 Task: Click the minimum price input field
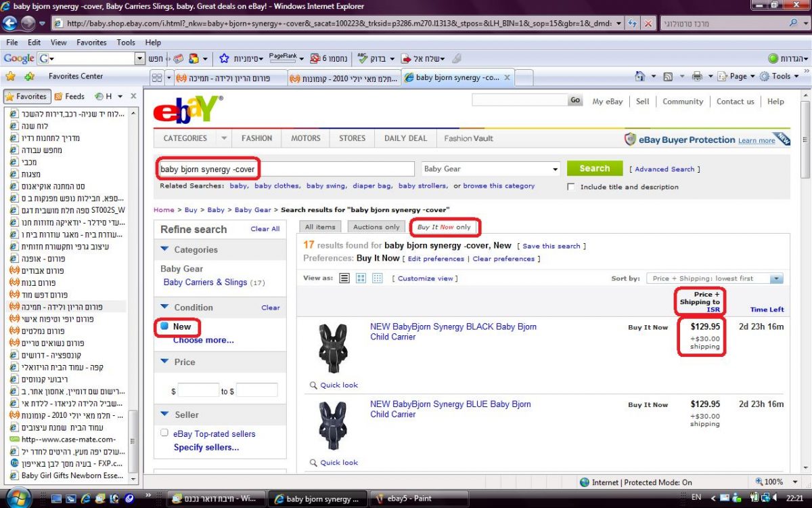tap(198, 391)
